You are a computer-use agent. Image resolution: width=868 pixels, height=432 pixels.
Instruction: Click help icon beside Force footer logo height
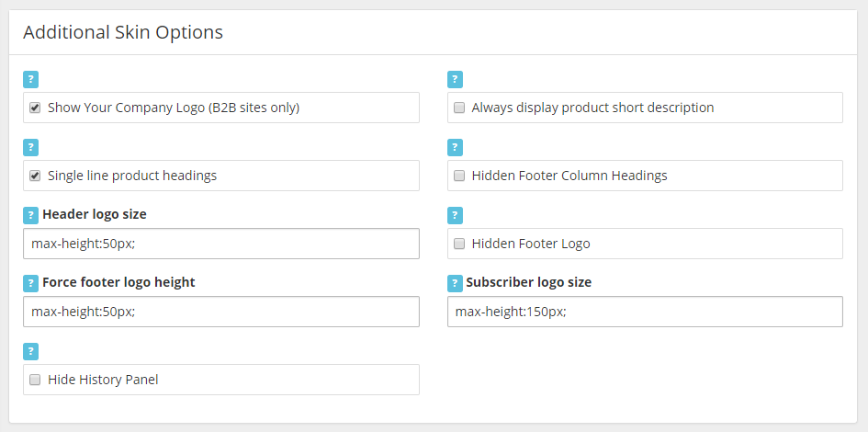31,284
